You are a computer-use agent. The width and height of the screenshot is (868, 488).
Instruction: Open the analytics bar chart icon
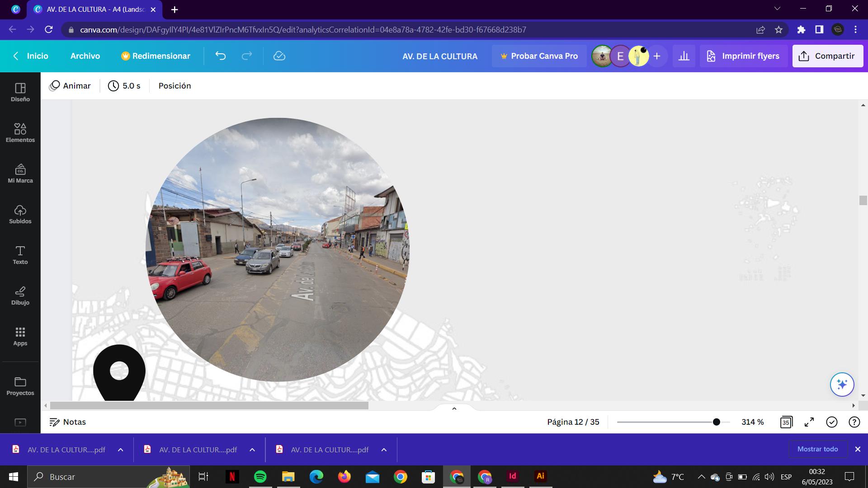pyautogui.click(x=684, y=56)
